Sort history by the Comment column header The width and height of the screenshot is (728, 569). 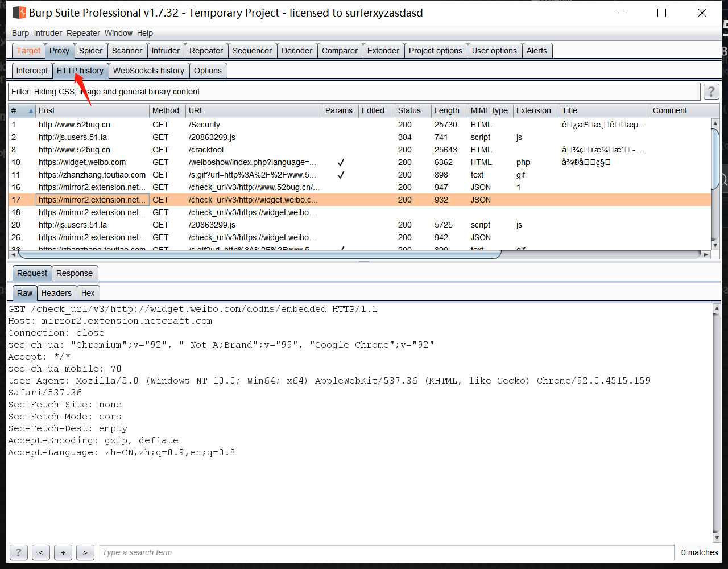[684, 110]
